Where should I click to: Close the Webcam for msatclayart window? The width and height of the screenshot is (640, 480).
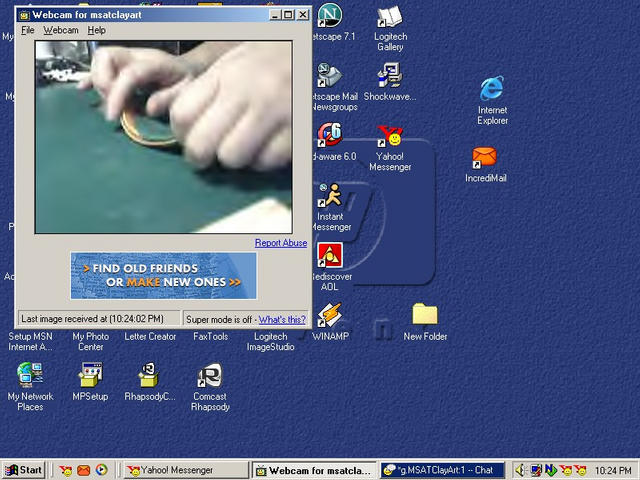pos(303,15)
